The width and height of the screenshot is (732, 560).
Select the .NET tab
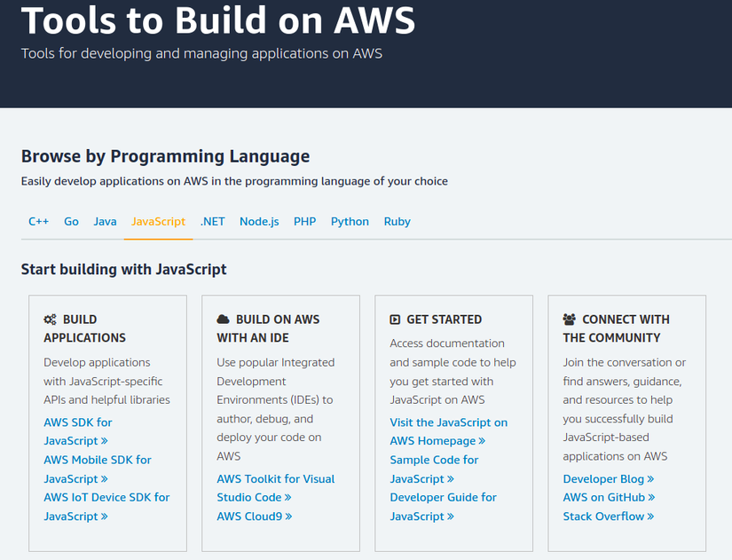[213, 222]
